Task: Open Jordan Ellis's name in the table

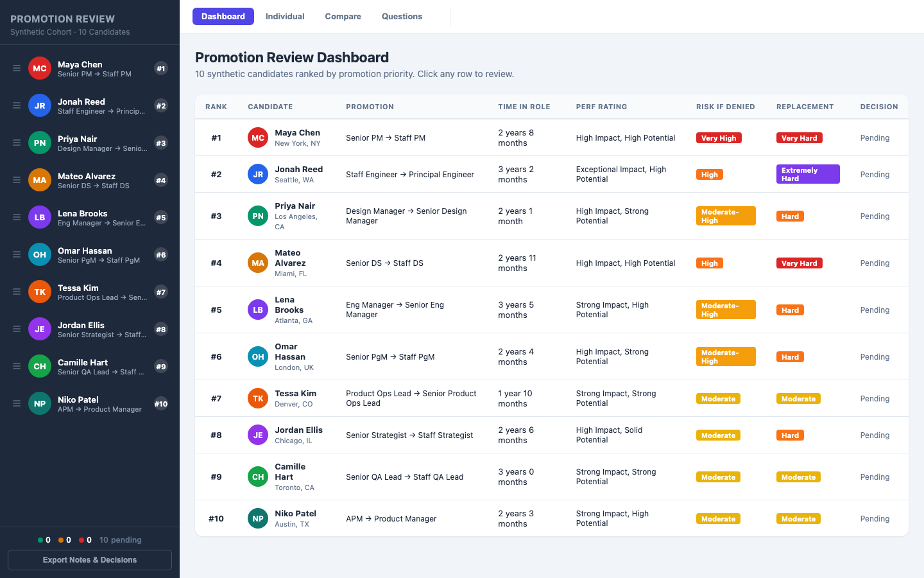Action: [298, 430]
